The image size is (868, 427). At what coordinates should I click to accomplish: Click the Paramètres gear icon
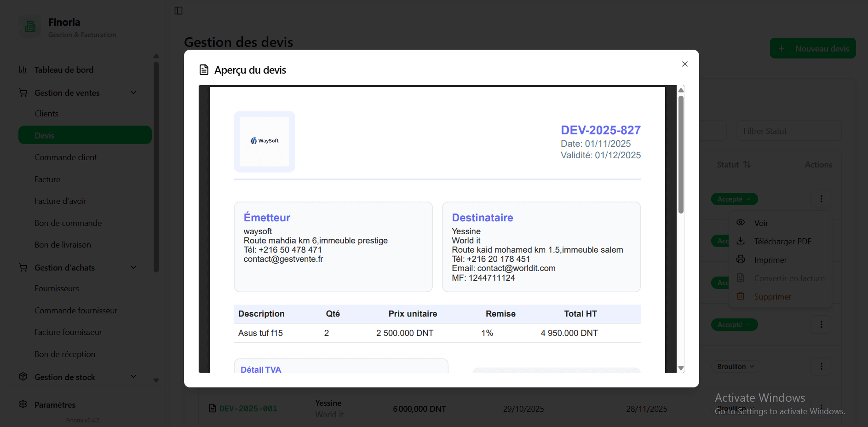23,404
